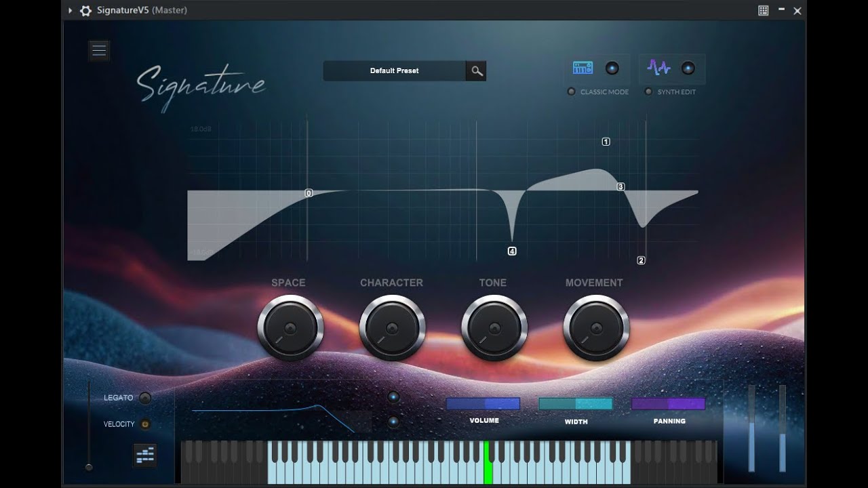Viewport: 868px width, 488px height.
Task: Click the MOVEMENT knob
Action: 596,328
